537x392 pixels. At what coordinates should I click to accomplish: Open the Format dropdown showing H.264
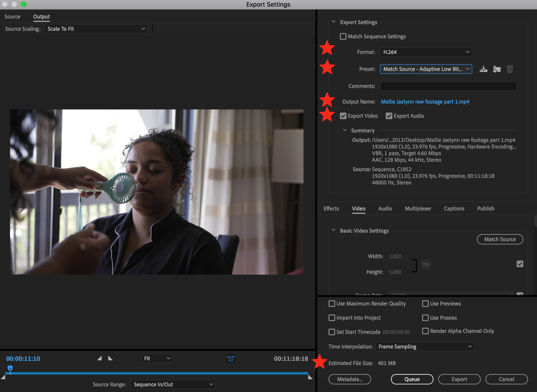pyautogui.click(x=426, y=52)
